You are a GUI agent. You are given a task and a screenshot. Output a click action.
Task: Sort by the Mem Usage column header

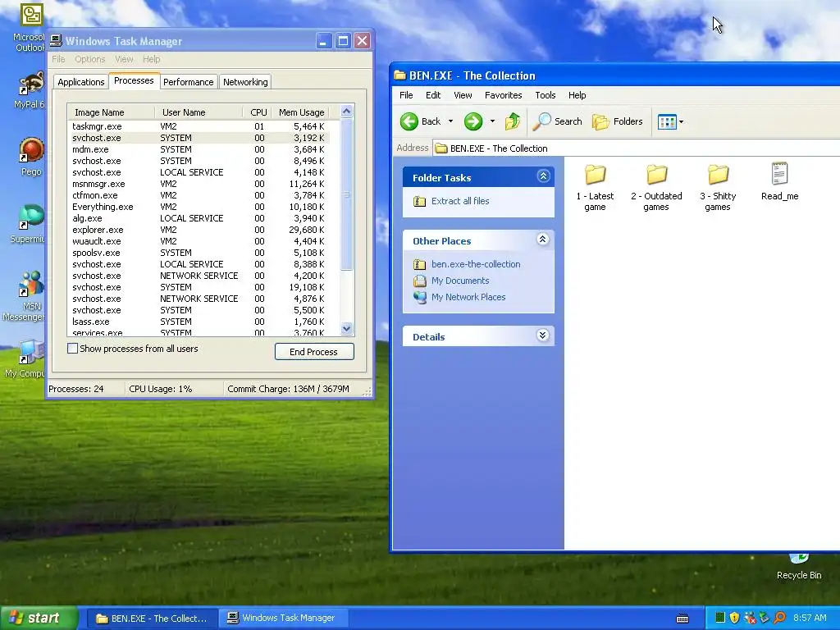coord(301,112)
